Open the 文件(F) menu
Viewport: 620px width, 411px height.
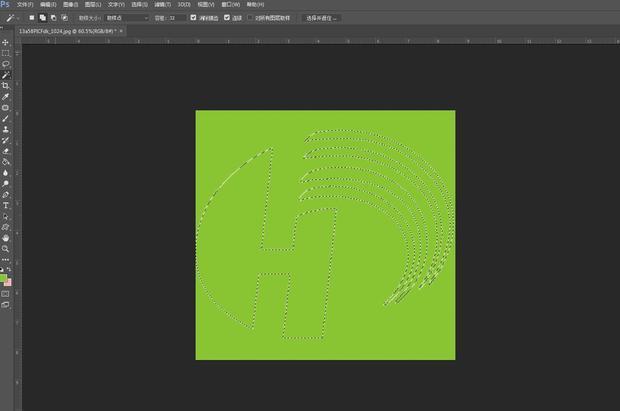[25, 4]
